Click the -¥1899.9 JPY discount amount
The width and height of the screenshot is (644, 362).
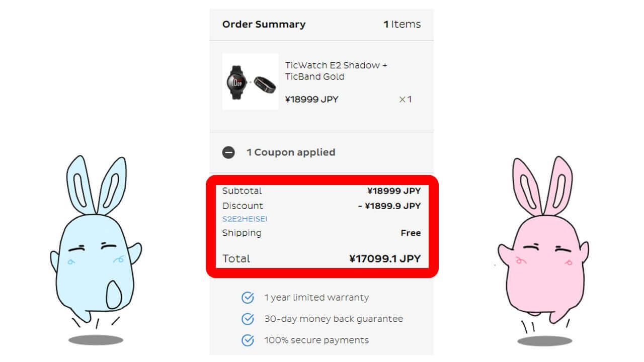pyautogui.click(x=389, y=206)
